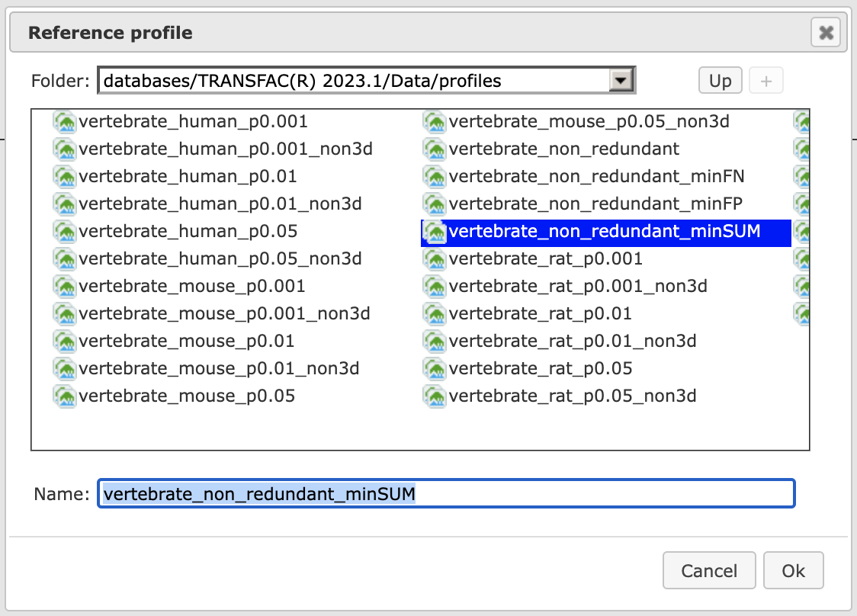The width and height of the screenshot is (857, 616).
Task: Confirm selection with the Ok button
Action: [x=793, y=570]
